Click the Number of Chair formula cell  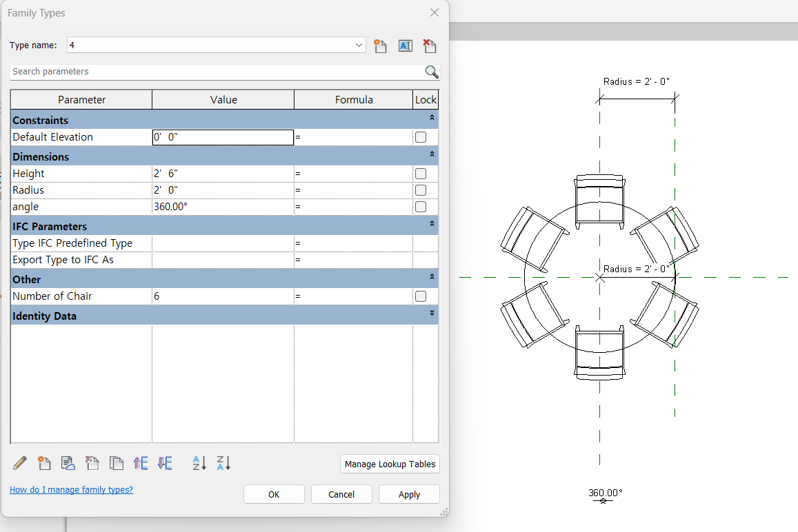tap(353, 296)
